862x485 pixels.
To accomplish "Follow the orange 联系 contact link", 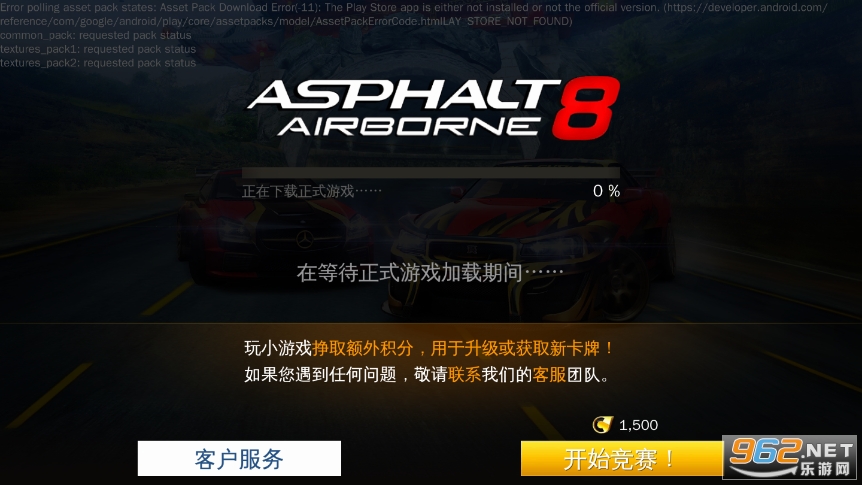I will pyautogui.click(x=465, y=374).
